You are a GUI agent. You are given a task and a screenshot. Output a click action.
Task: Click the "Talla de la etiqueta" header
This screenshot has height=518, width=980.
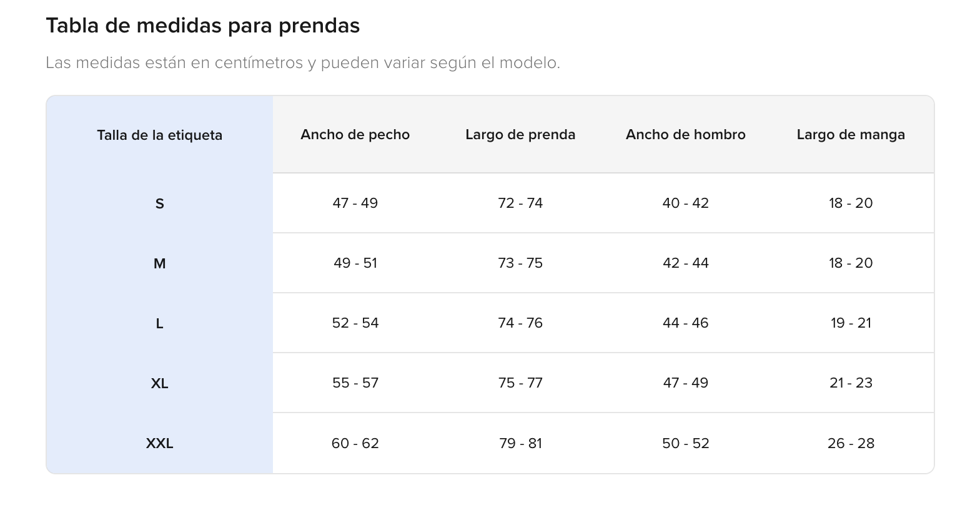(159, 135)
